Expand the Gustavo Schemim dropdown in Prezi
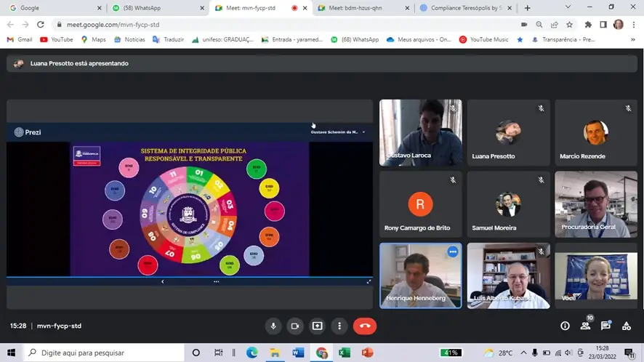This screenshot has height=362, width=644. (363, 132)
